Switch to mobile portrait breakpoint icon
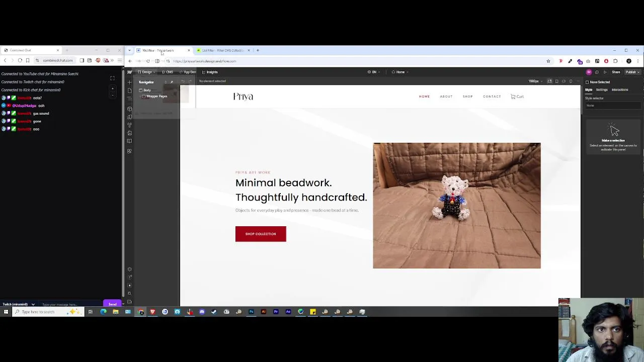Image resolution: width=644 pixels, height=362 pixels. click(571, 81)
